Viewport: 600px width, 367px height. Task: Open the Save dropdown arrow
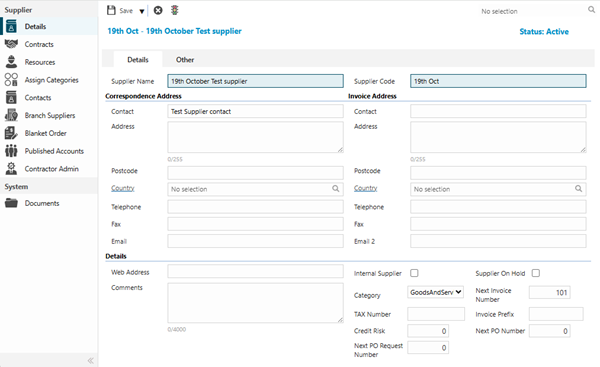click(142, 11)
